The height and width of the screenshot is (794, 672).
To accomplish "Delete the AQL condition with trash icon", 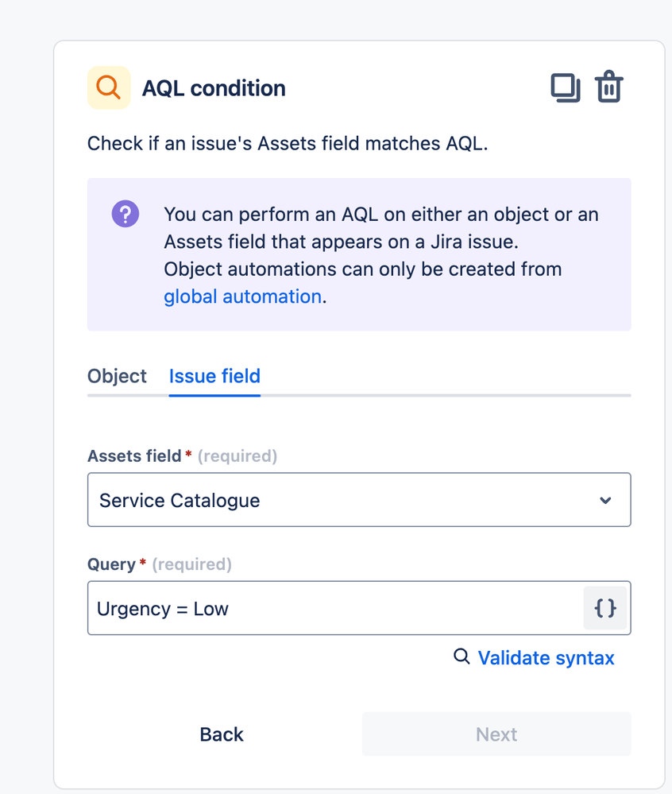I will pos(609,87).
